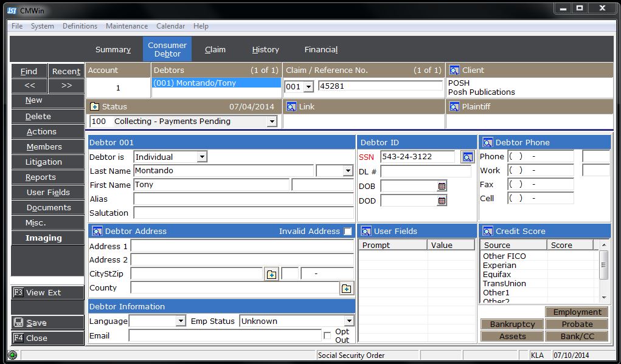
Task: Open the Language dropdown
Action: pyautogui.click(x=181, y=321)
